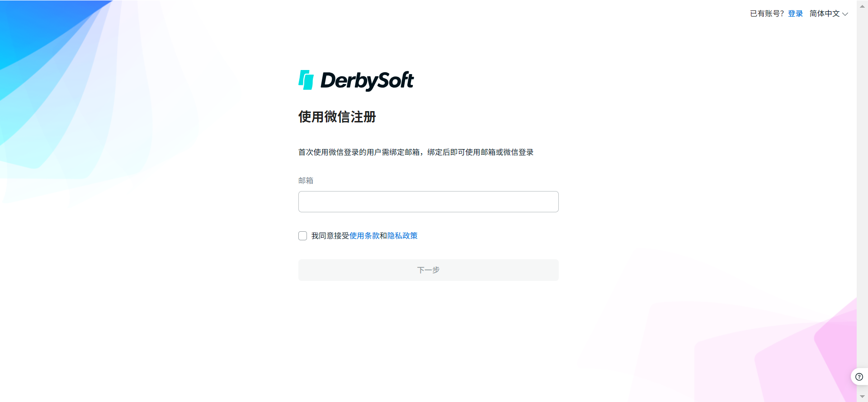The image size is (868, 402).
Task: Focus the 邮箱 email input field
Action: pos(429,201)
